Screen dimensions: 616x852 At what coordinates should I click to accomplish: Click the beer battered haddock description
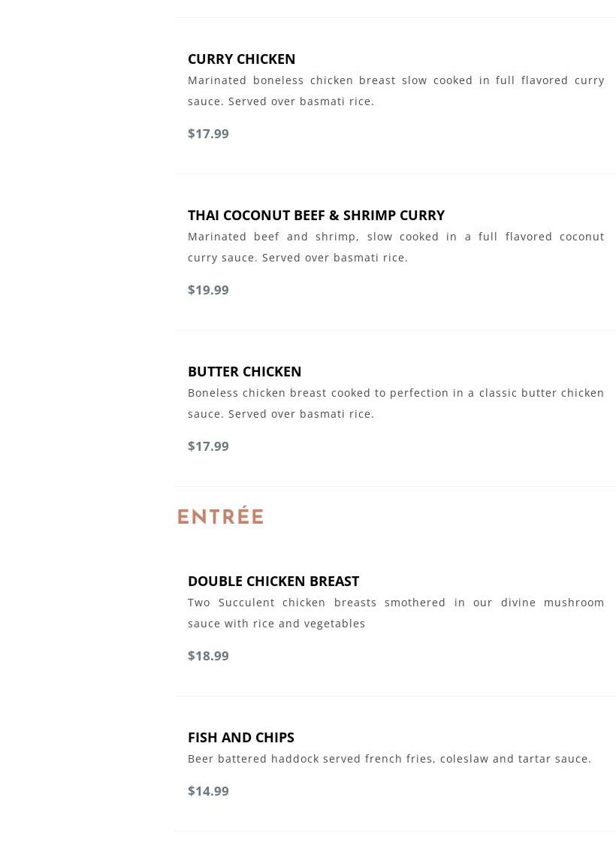[x=389, y=759]
